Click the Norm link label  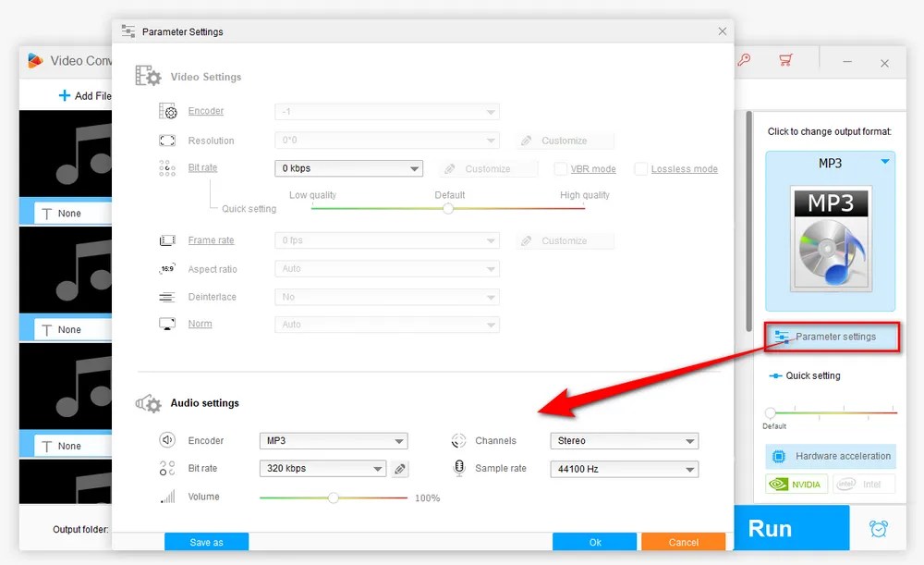point(200,324)
